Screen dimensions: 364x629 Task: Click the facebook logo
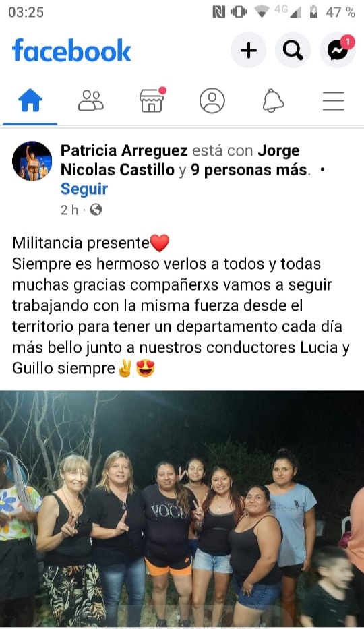coord(71,51)
